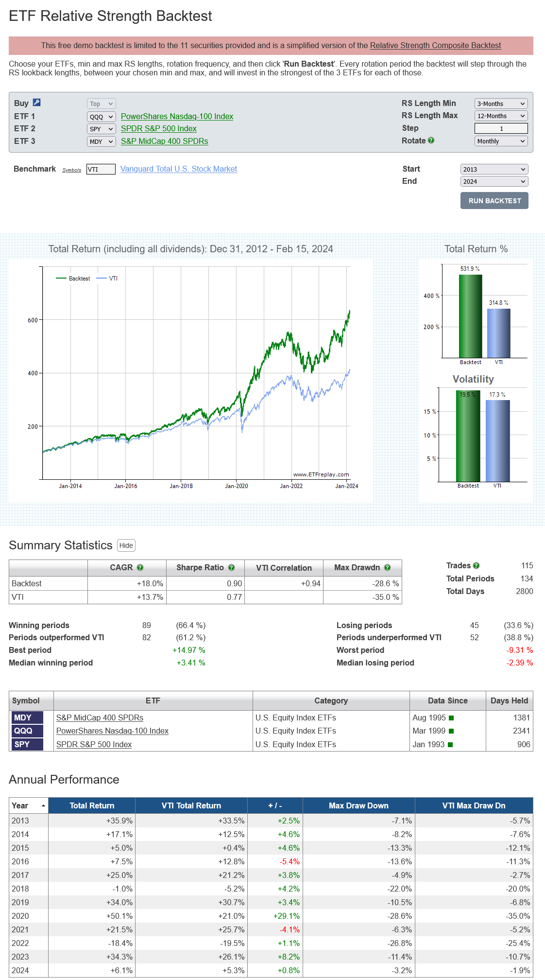Open the ETF 3 MDY dropdown

click(102, 141)
